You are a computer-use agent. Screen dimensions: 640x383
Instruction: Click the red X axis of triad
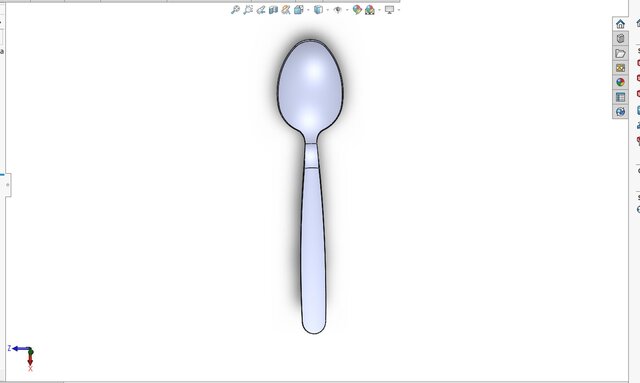pyautogui.click(x=30, y=361)
